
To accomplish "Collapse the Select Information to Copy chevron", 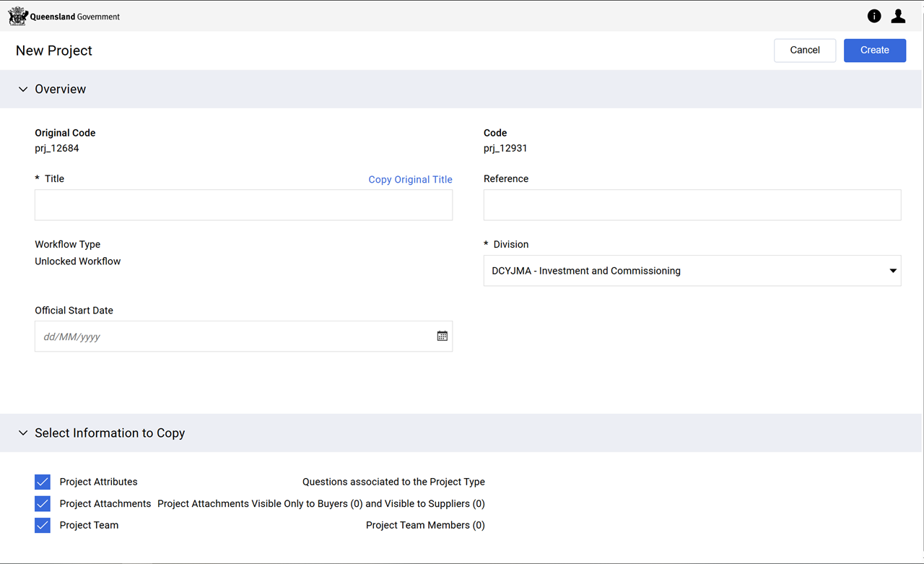I will coord(23,433).
